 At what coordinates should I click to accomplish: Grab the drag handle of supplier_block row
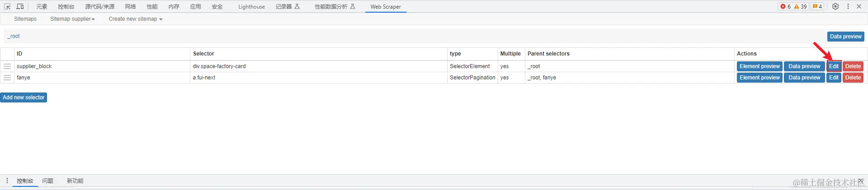click(x=7, y=66)
